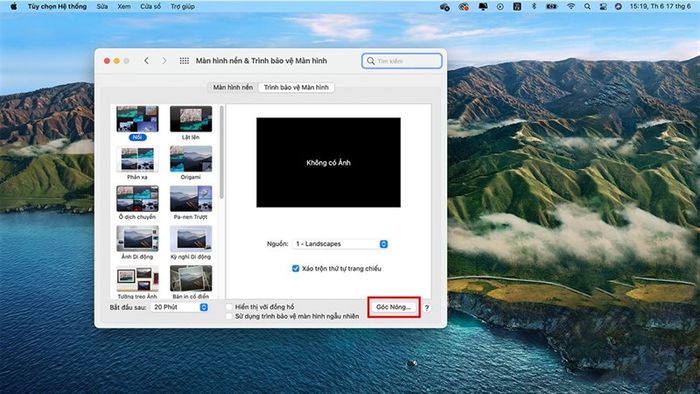
Task: Open the Sửa menu
Action: [102, 7]
